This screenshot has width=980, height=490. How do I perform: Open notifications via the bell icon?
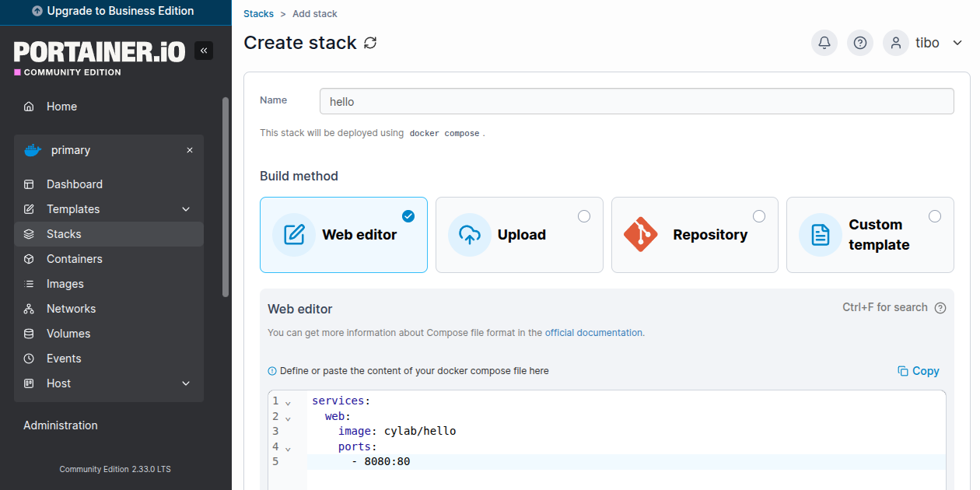(824, 43)
